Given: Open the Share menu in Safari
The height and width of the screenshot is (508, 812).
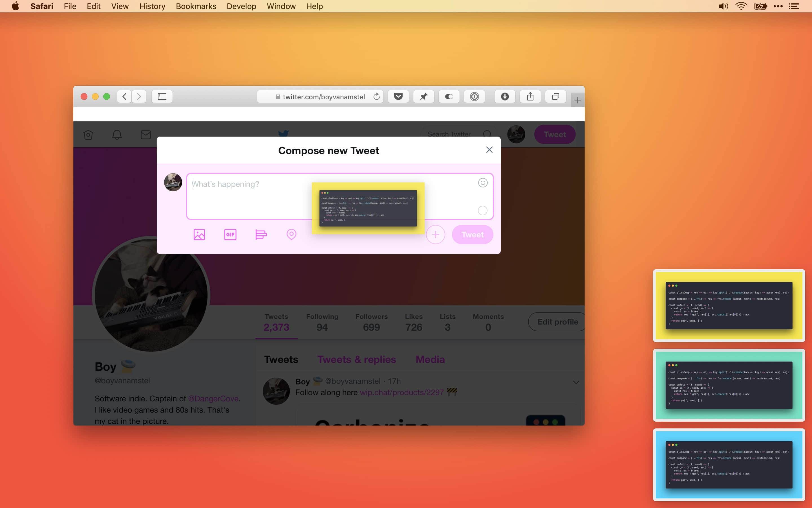Looking at the screenshot, I should 530,97.
